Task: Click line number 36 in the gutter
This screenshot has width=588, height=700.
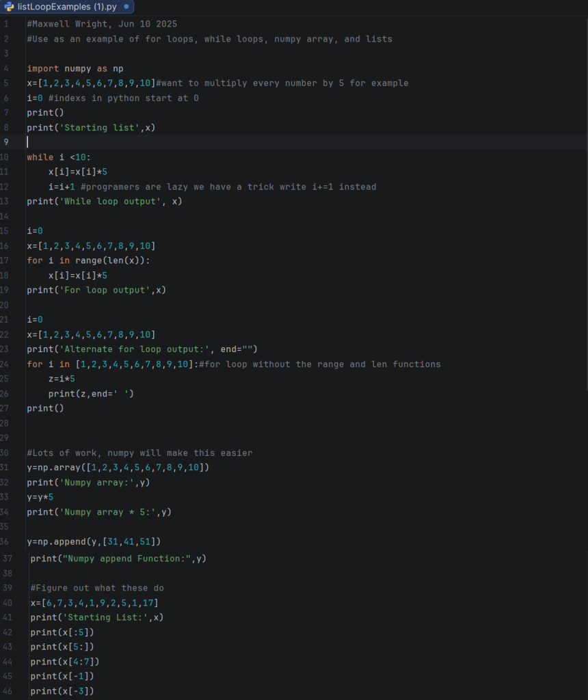Action: 5,541
